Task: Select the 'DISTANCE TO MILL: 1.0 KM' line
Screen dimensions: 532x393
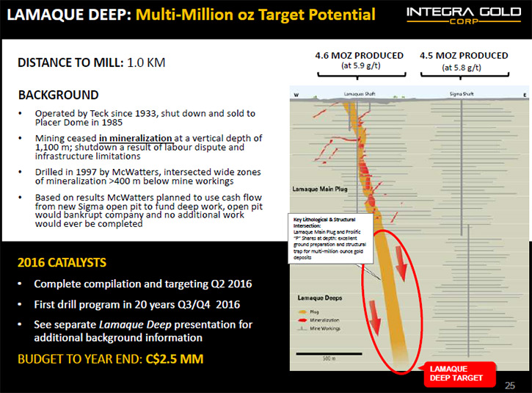Action: coord(91,62)
